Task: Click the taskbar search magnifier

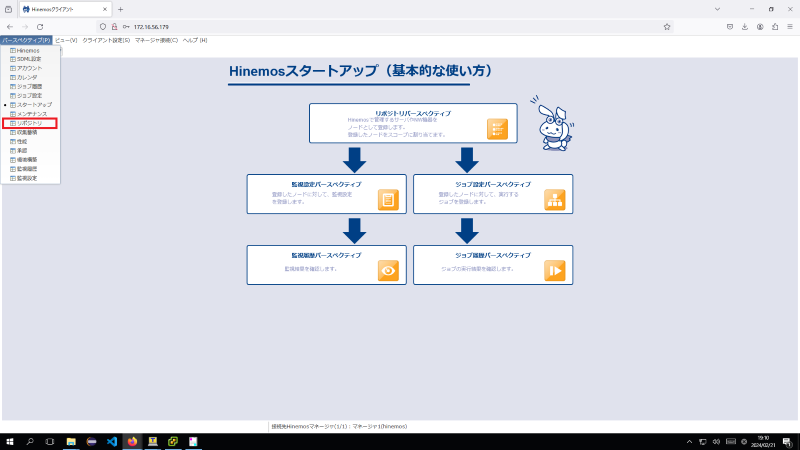Action: 30,442
